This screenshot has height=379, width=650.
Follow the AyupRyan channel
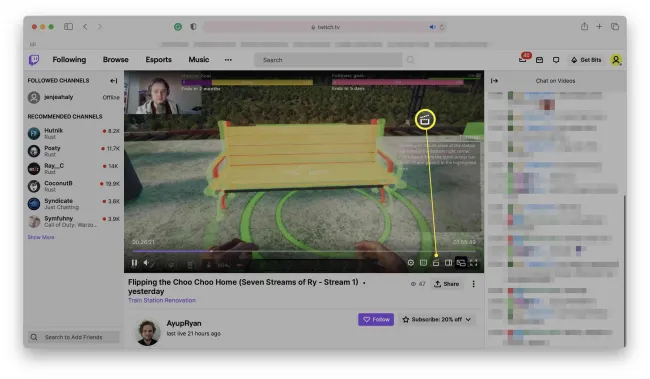[376, 320]
